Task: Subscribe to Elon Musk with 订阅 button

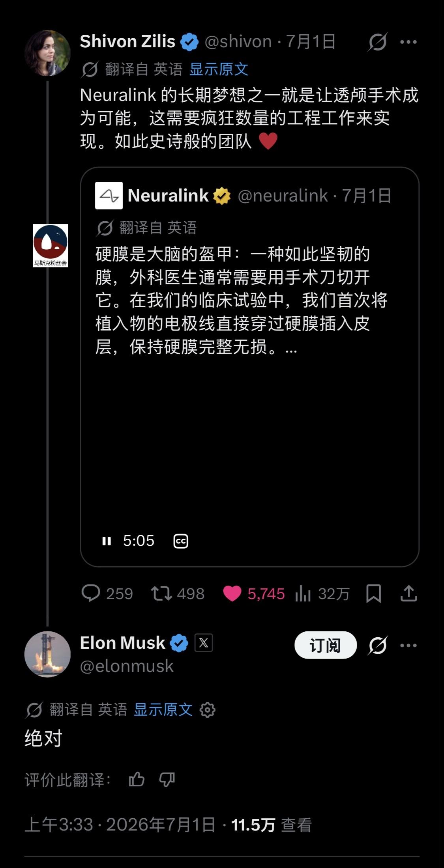Action: [326, 645]
